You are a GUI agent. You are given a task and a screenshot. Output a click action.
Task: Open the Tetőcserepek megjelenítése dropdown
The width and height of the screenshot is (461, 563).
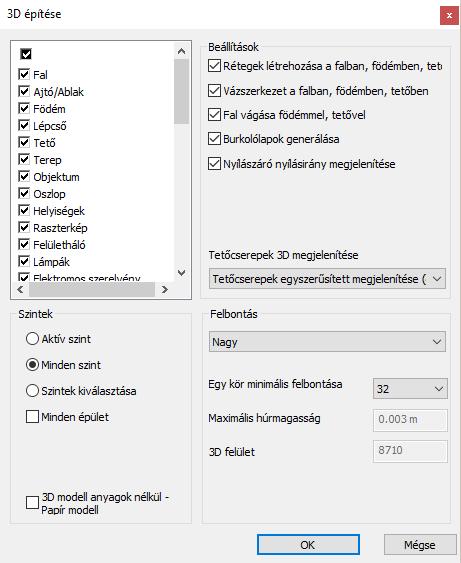[327, 279]
